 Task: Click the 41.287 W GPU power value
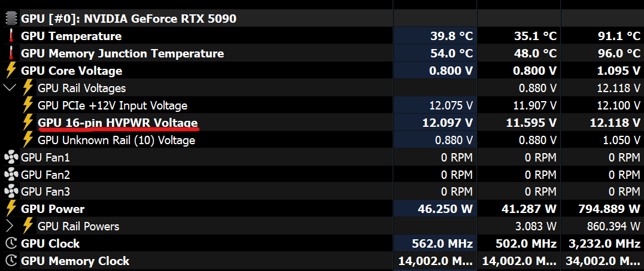(x=529, y=209)
